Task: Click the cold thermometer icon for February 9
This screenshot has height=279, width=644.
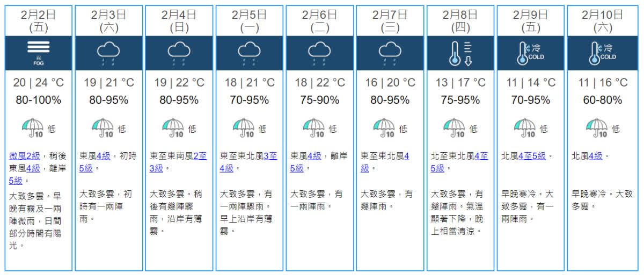Action: (530, 53)
